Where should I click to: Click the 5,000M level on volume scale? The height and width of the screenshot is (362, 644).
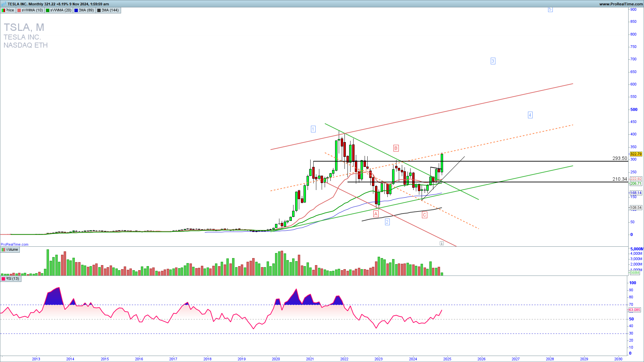coord(636,249)
